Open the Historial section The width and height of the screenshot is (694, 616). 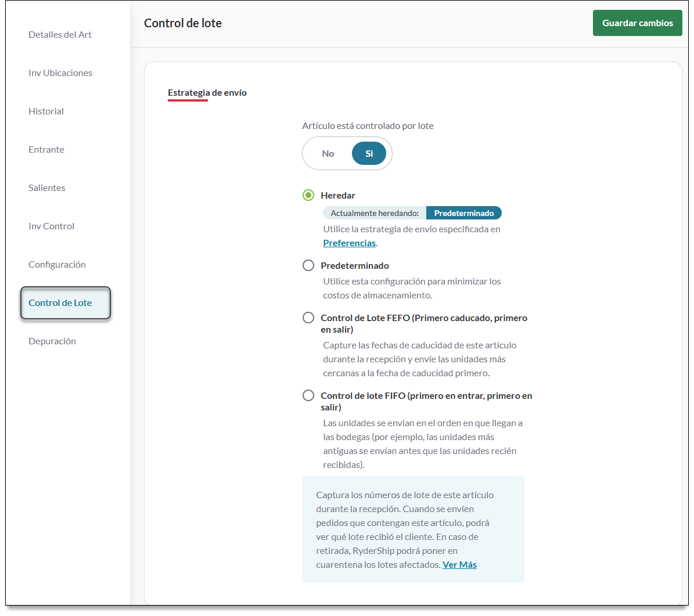coord(46,111)
